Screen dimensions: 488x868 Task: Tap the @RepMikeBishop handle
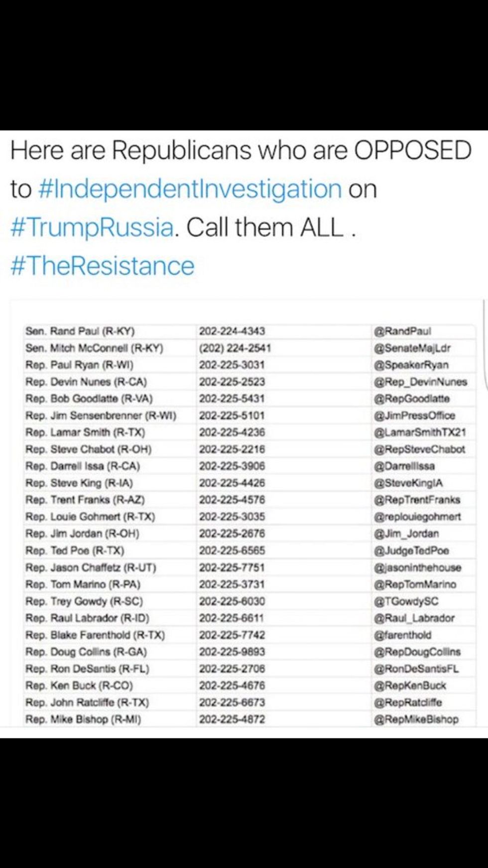point(416,720)
